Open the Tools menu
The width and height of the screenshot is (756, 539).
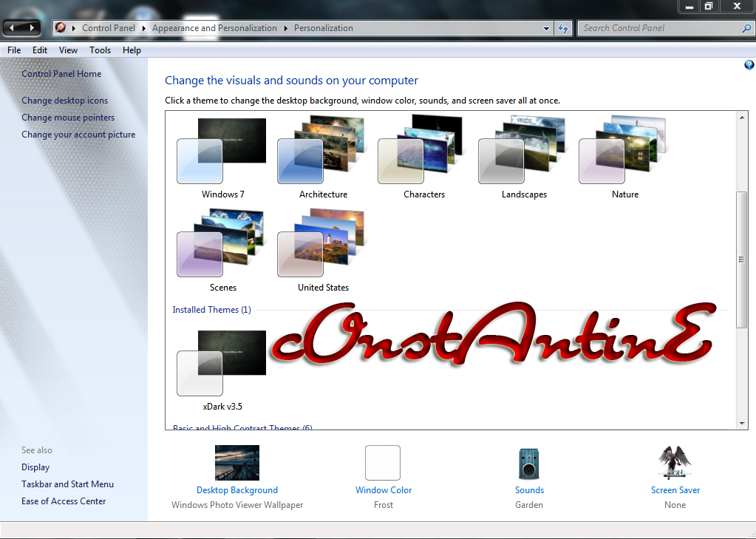[100, 50]
